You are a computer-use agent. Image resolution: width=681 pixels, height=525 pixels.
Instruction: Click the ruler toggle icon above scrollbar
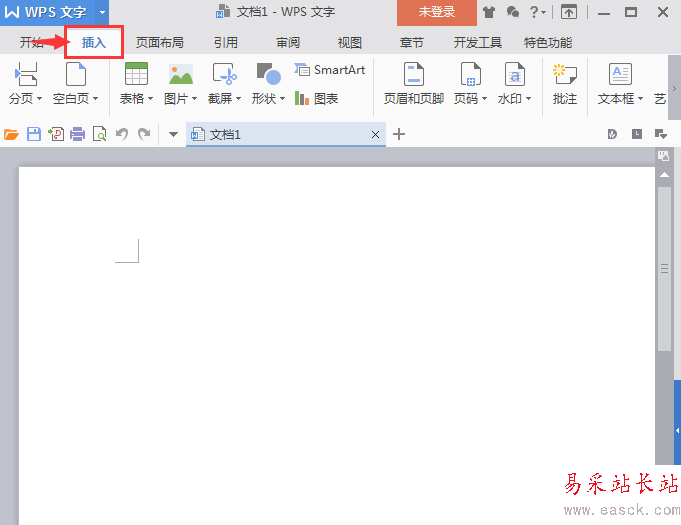coord(664,156)
